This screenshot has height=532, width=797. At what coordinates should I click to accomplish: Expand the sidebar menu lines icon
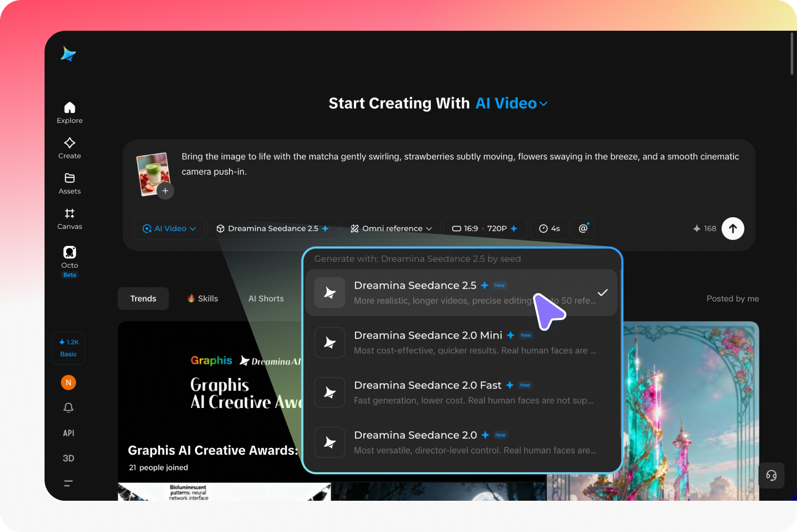coord(68,483)
